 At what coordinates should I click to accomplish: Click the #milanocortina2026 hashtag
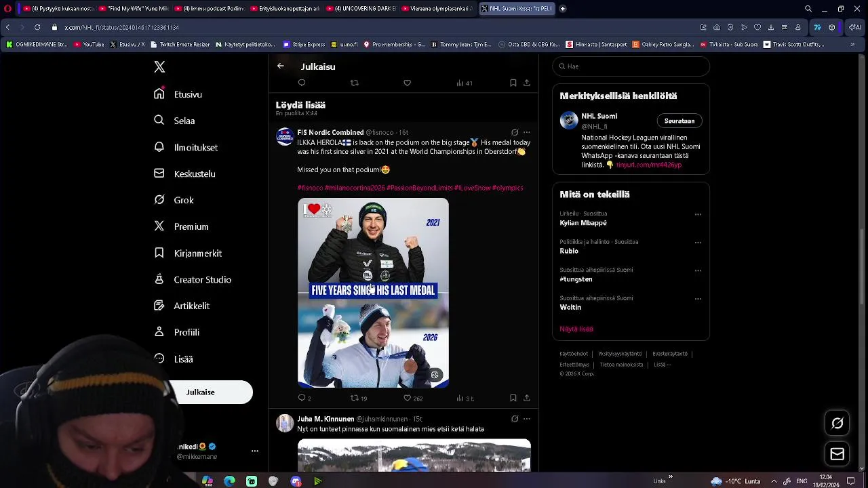click(355, 188)
